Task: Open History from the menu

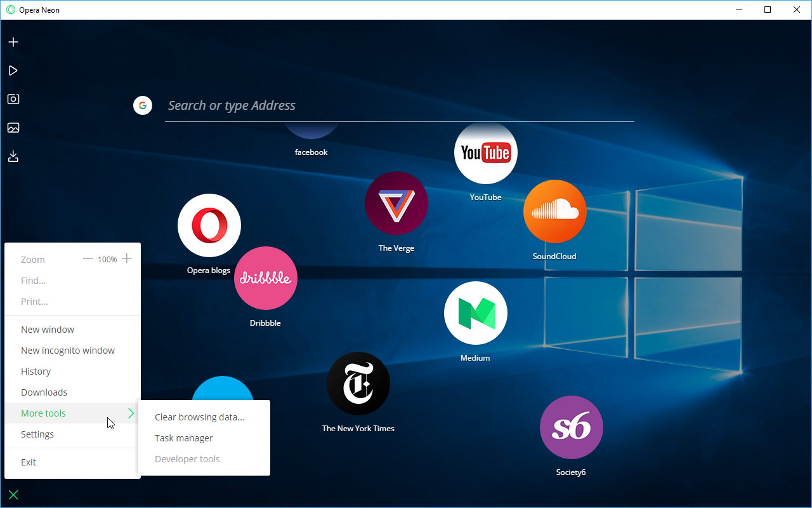Action: [72, 371]
